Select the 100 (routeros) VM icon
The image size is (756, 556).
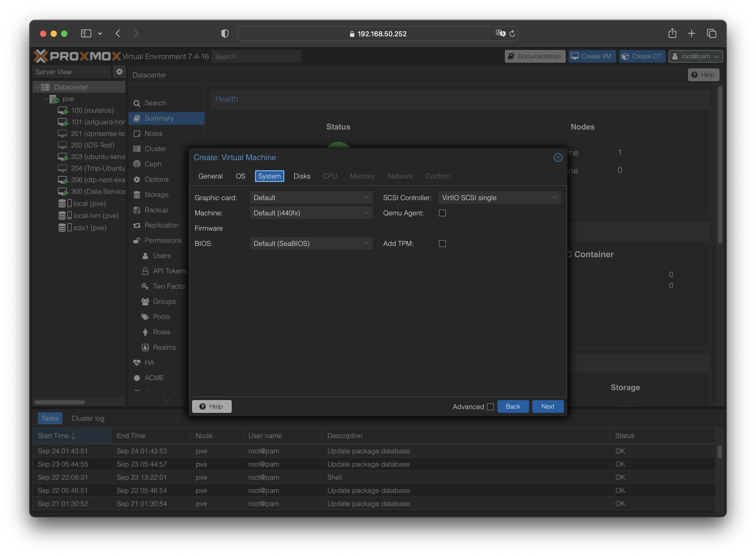click(x=63, y=110)
